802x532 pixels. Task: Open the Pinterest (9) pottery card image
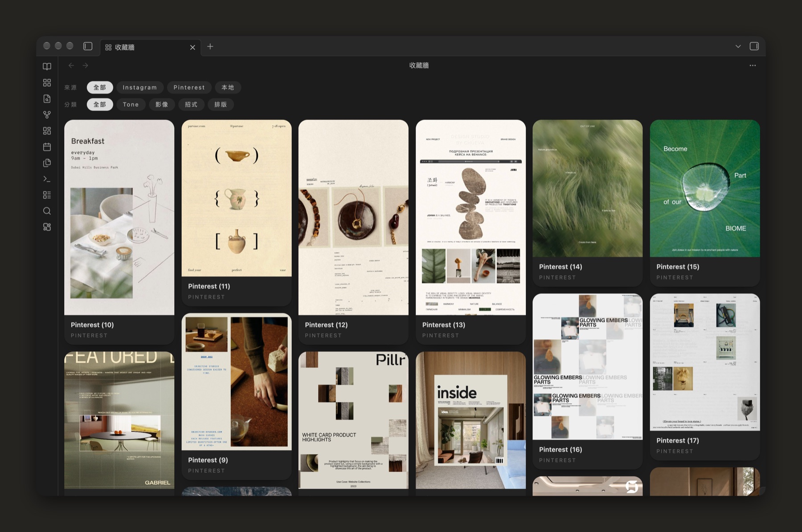(x=237, y=382)
